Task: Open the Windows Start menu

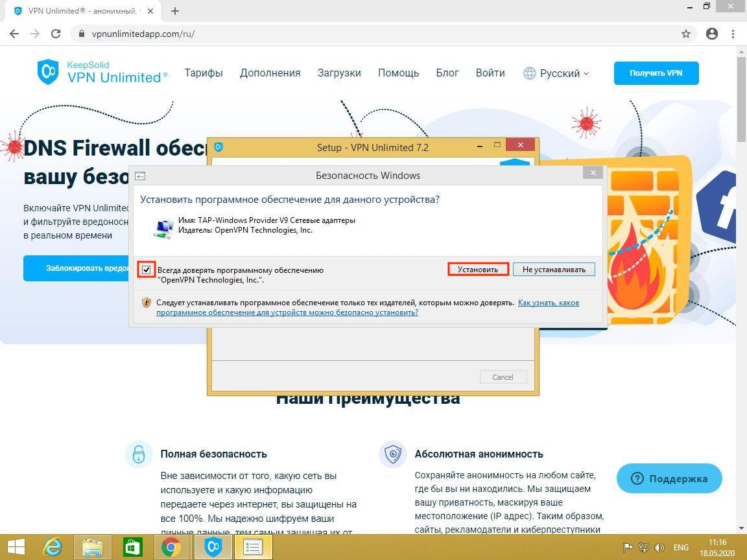Action: pos(16,548)
